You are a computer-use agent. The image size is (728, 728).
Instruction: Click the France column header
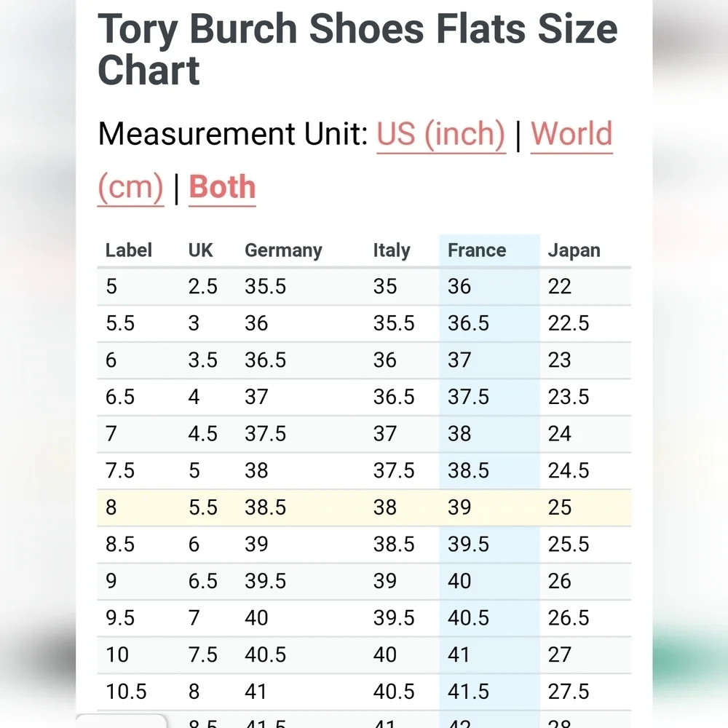point(476,250)
